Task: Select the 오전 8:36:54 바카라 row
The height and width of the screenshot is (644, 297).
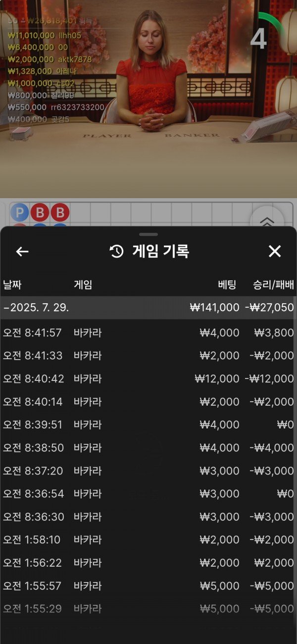Action: 148,494
